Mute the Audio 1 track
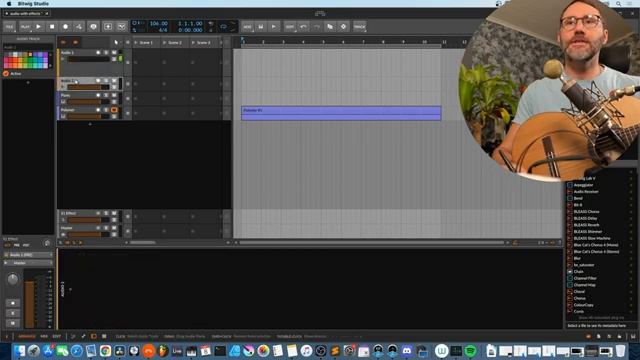 pos(114,53)
